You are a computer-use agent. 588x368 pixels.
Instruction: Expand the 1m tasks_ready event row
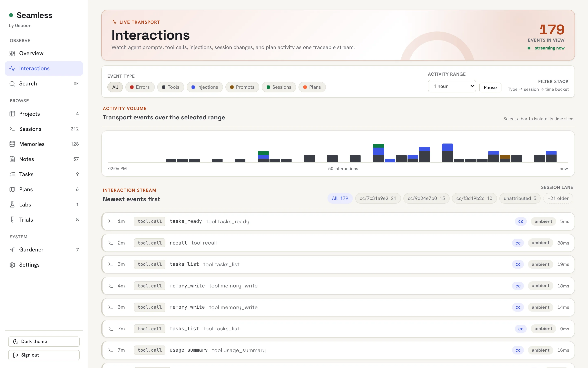[338, 221]
